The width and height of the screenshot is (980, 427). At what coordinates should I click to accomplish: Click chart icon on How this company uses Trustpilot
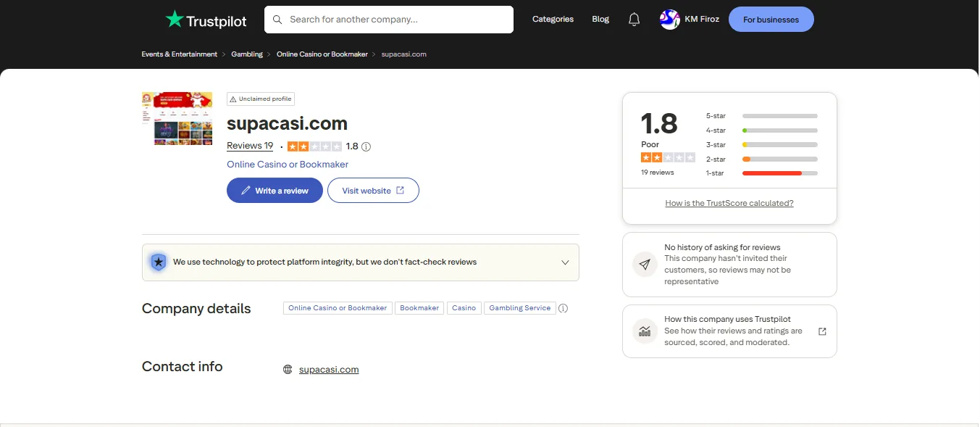pyautogui.click(x=645, y=331)
